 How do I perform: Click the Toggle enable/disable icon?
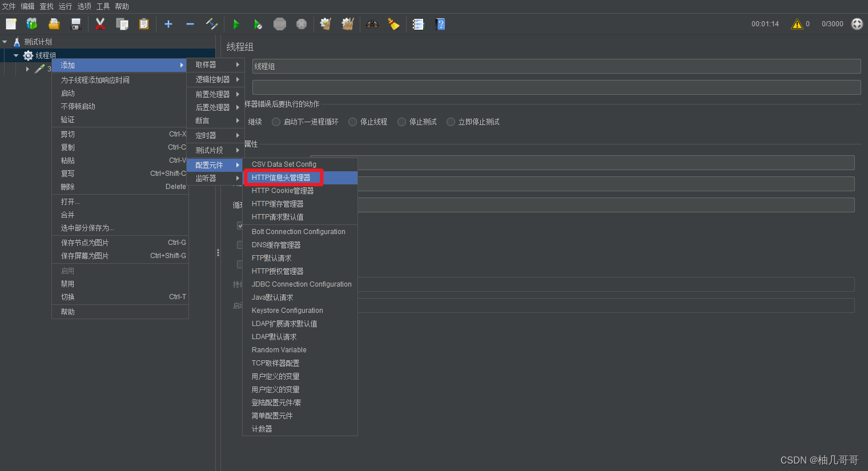212,24
